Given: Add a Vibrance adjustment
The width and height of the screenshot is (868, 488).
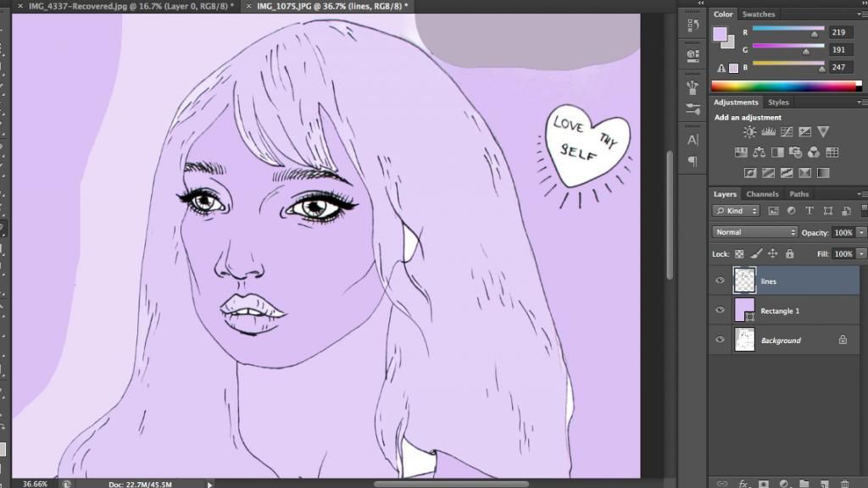Looking at the screenshot, I should 823,131.
